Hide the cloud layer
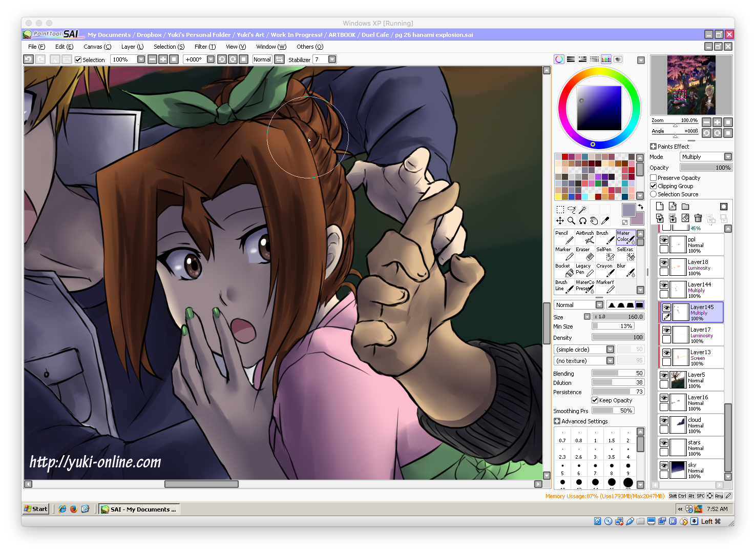 coord(664,420)
